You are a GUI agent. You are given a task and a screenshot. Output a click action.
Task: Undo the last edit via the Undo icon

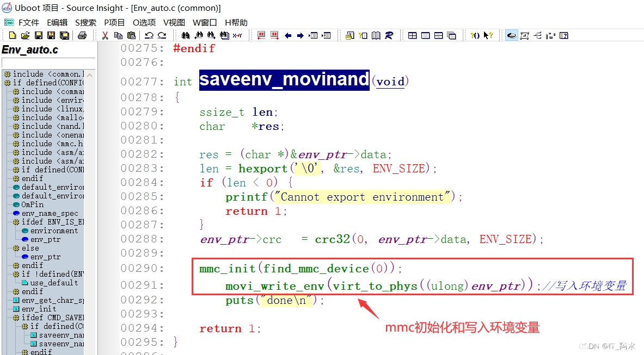pyautogui.click(x=148, y=35)
